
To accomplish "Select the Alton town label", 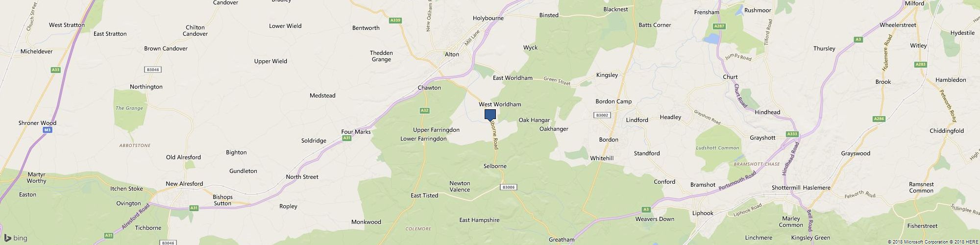I will 451,54.
